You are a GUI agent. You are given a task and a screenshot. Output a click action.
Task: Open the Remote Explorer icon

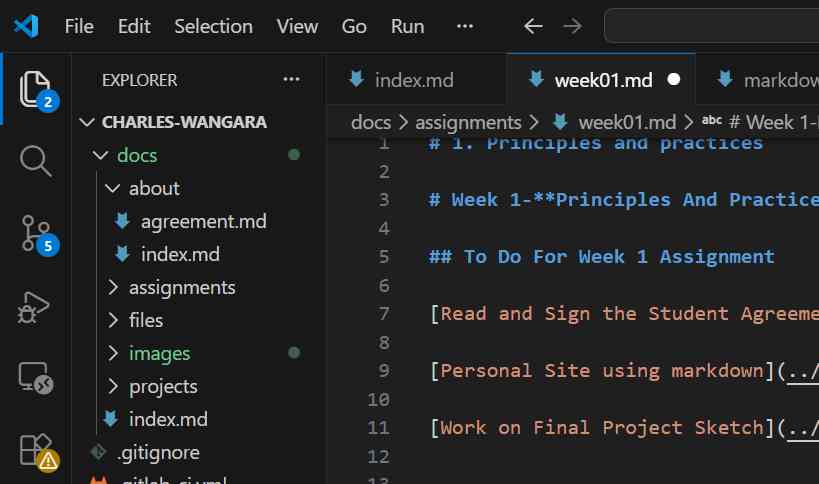click(x=35, y=376)
